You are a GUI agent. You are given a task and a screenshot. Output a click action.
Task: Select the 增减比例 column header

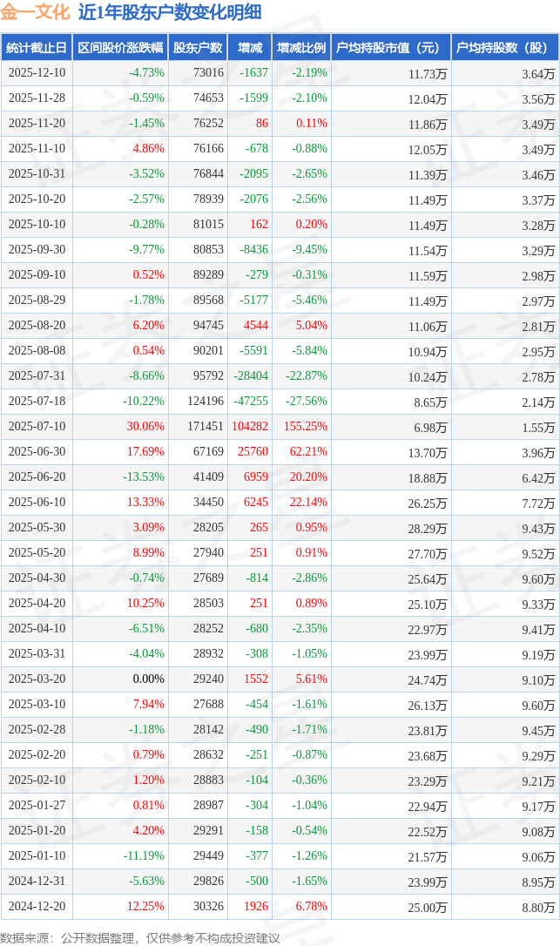[x=301, y=48]
